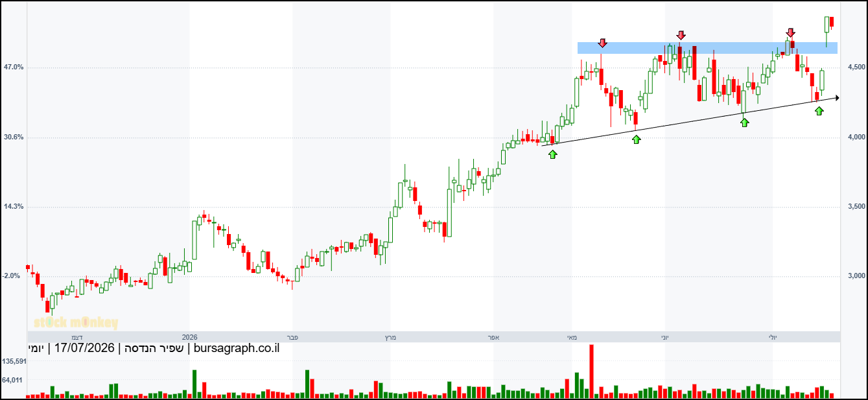Click the יולי month label on time axis
Screen dimensions: 868x400
pos(772,337)
